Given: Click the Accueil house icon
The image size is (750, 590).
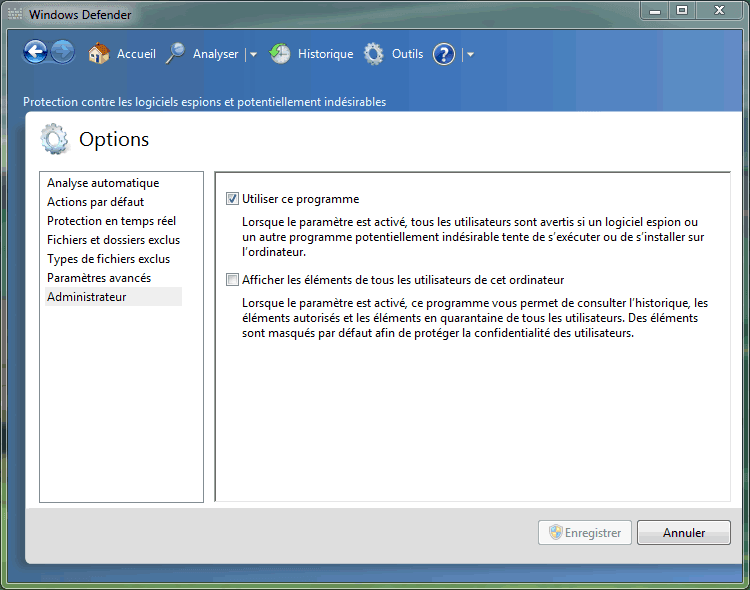Looking at the screenshot, I should pyautogui.click(x=99, y=53).
